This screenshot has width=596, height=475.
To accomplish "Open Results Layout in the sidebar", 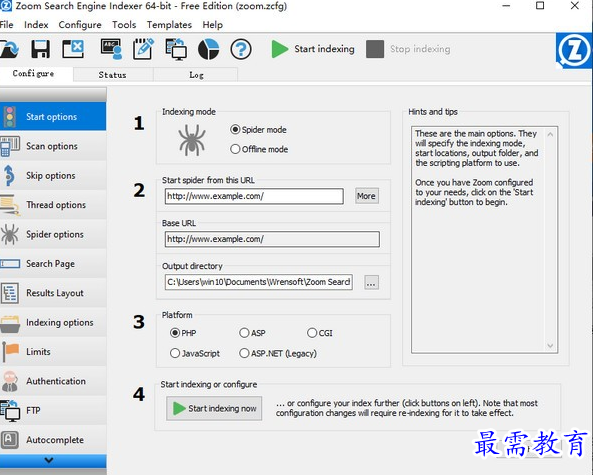I will tap(53, 293).
